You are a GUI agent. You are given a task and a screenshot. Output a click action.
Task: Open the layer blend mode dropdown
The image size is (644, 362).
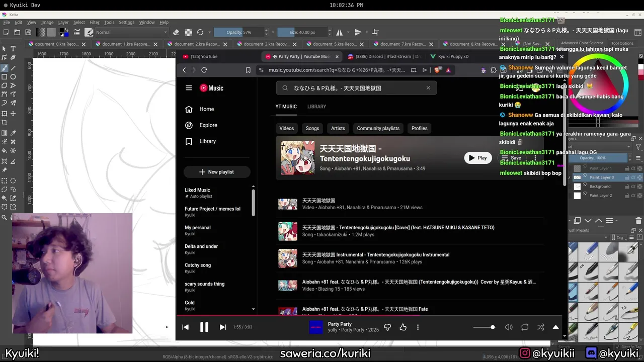(601, 147)
